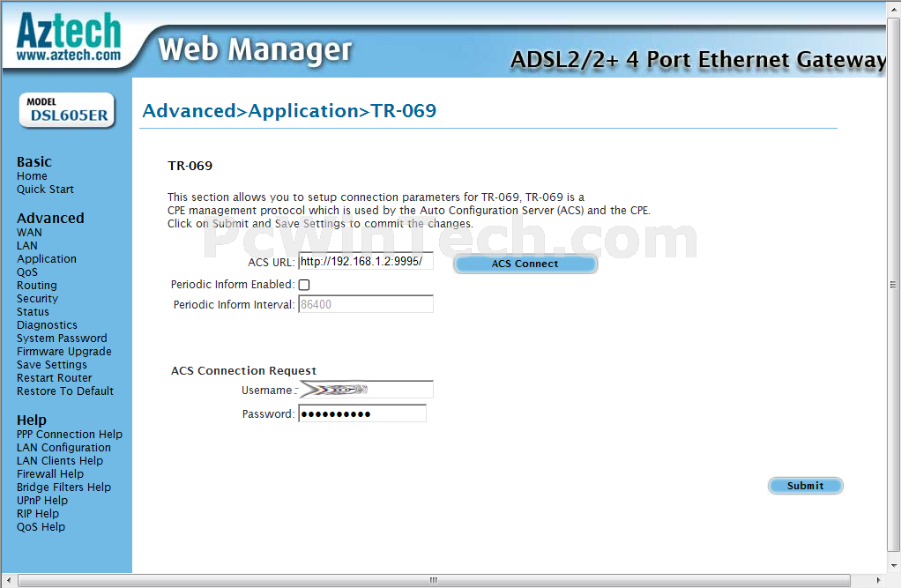Click the 'Web Manager' banner title
Image resolution: width=901 pixels, height=588 pixels.
(255, 50)
